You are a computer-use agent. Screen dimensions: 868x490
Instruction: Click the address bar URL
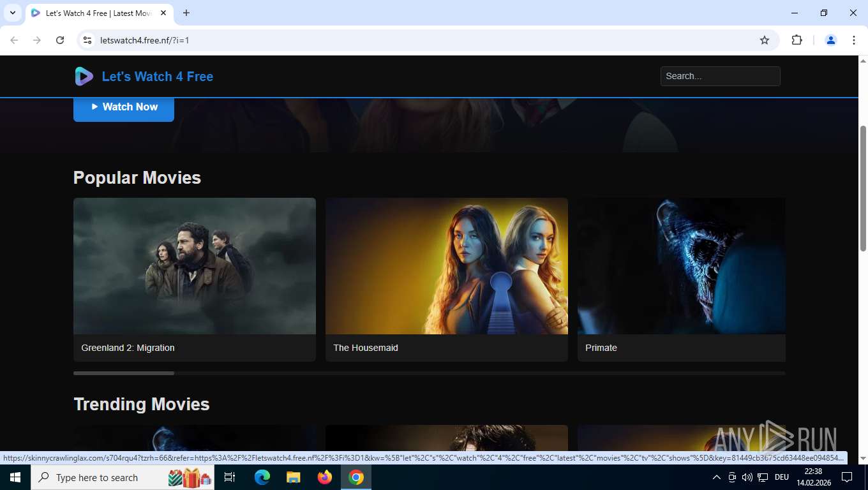(145, 40)
